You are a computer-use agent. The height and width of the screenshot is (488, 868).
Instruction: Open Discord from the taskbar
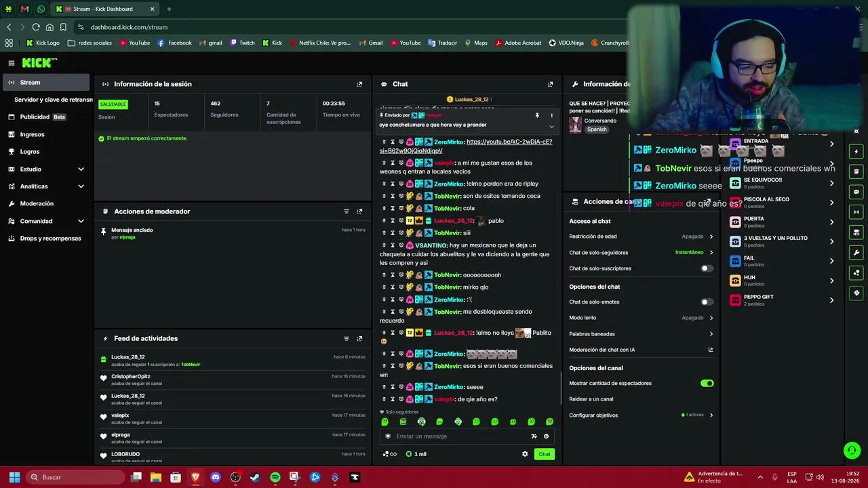[x=216, y=477]
